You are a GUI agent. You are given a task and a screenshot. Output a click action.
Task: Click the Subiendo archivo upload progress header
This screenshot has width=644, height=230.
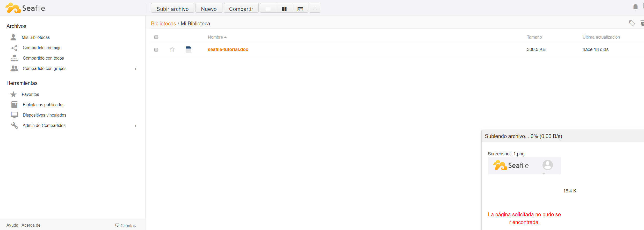tap(523, 136)
